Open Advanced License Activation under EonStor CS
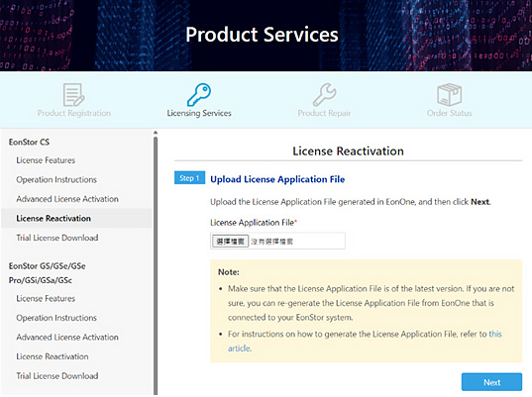 pos(67,199)
